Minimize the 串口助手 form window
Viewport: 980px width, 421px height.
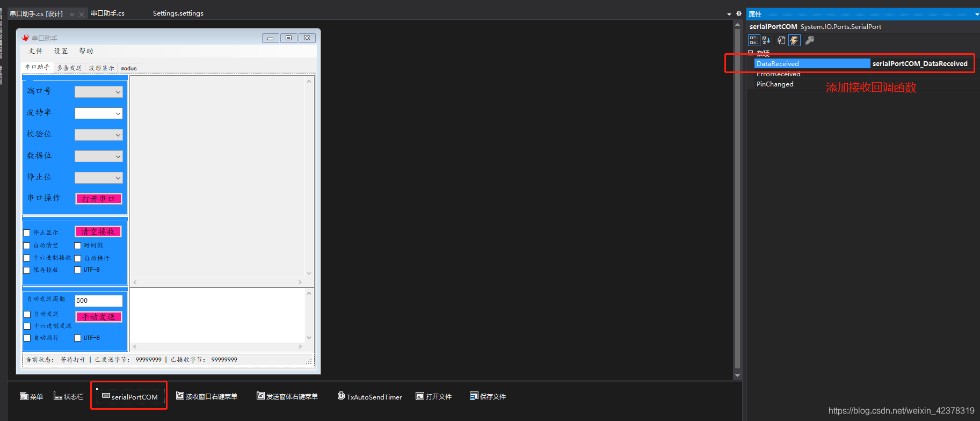point(270,38)
